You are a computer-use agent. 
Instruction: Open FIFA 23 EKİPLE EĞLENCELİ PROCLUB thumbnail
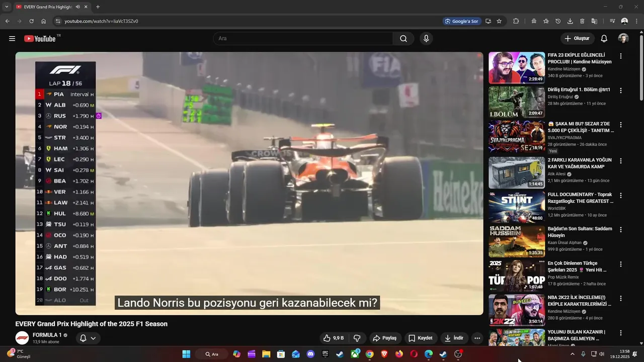517,68
